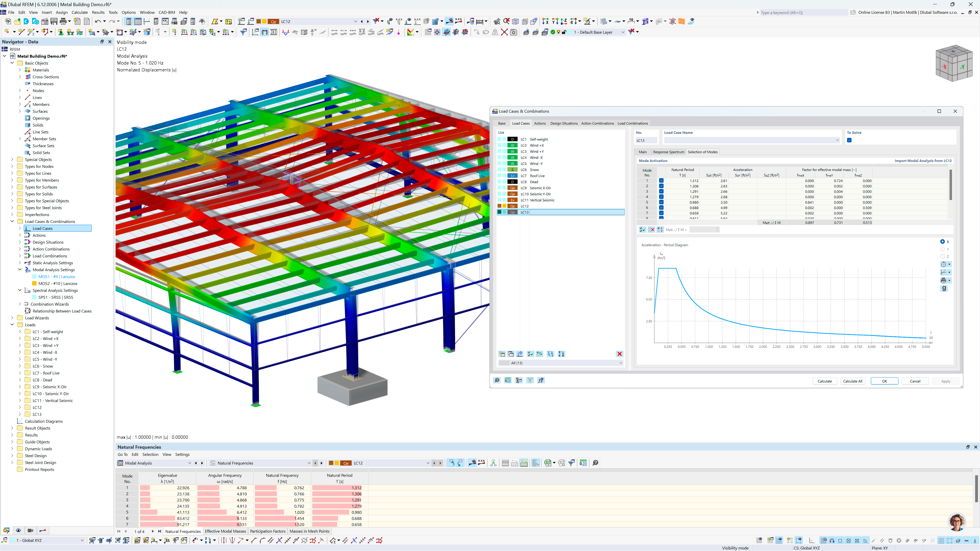The height and width of the screenshot is (551, 980).
Task: Collapse the Load Cases & Combinations tree node
Action: click(12, 221)
